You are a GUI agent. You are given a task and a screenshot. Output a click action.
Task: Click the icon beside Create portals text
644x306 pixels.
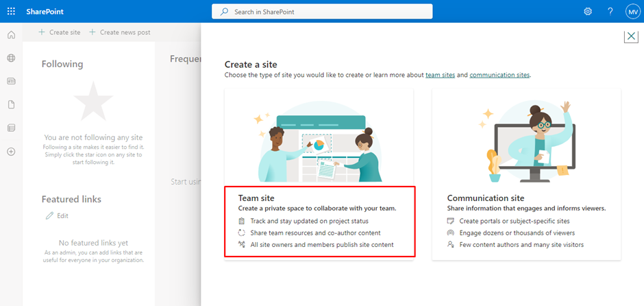pos(451,221)
